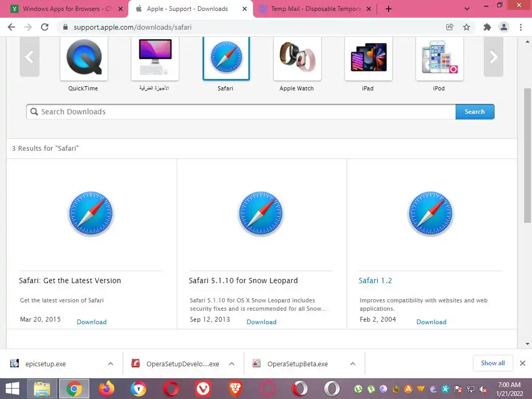This screenshot has height=399, width=532.
Task: Expand options for OperaSetupBeta.exe download
Action: click(353, 364)
